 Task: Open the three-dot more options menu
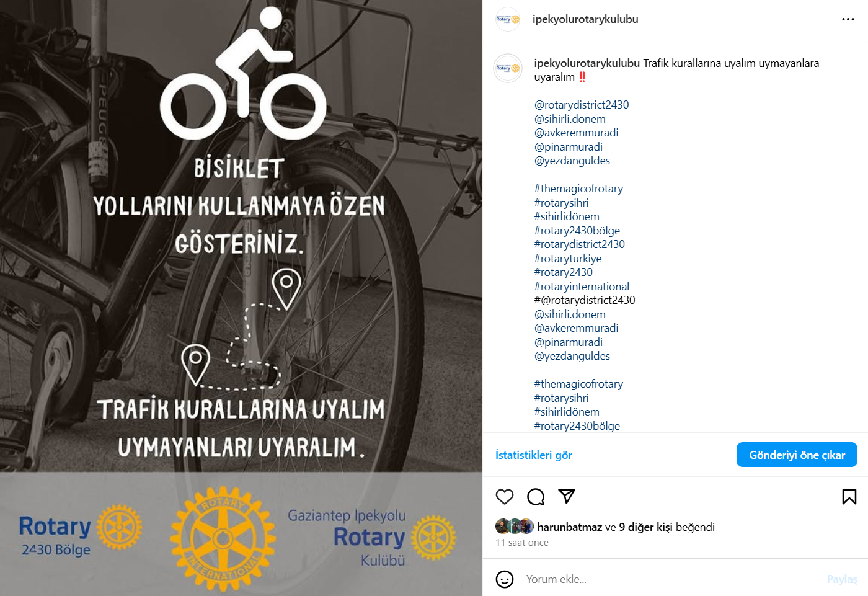tap(848, 19)
